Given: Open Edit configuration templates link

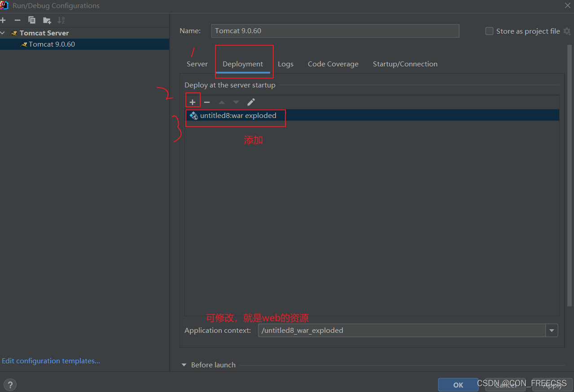Looking at the screenshot, I should click(51, 361).
